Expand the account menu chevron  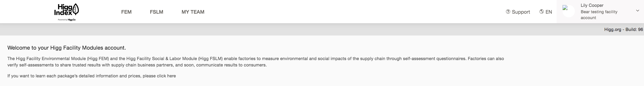point(637,11)
